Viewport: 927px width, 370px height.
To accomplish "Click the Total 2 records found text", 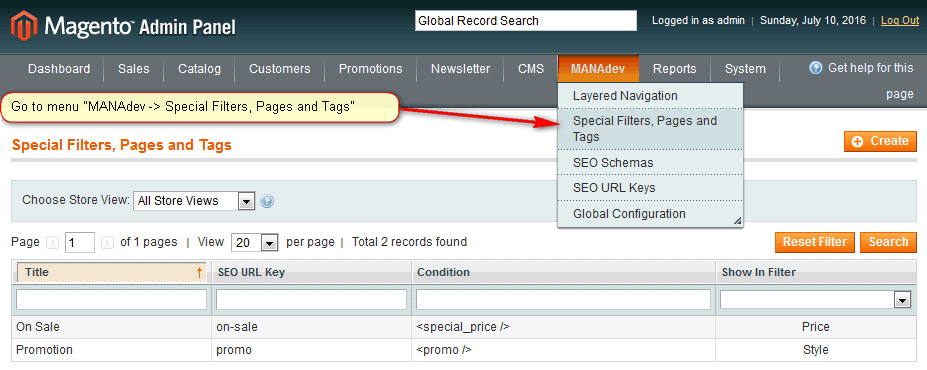I will click(409, 242).
